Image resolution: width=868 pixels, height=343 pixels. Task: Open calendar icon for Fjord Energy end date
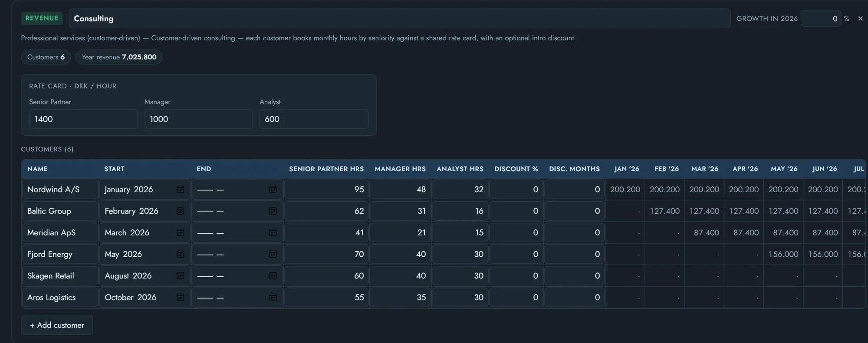273,254
